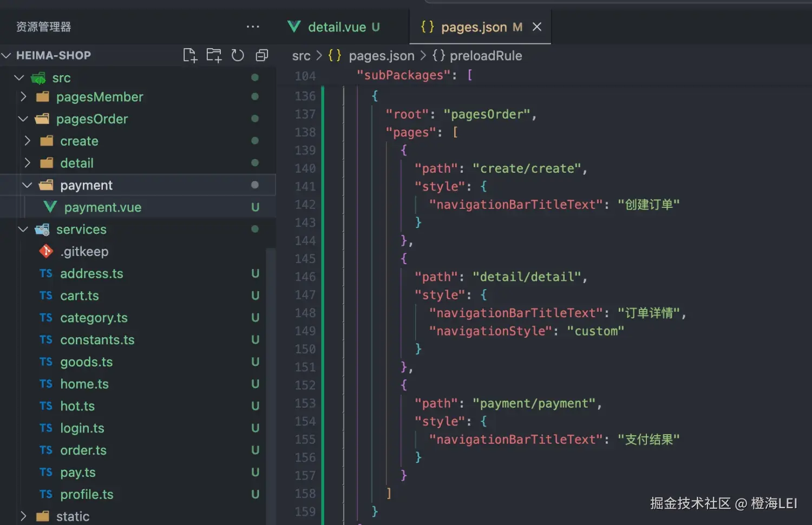Open the explorer more actions ellipsis
The width and height of the screenshot is (812, 525).
tap(253, 27)
